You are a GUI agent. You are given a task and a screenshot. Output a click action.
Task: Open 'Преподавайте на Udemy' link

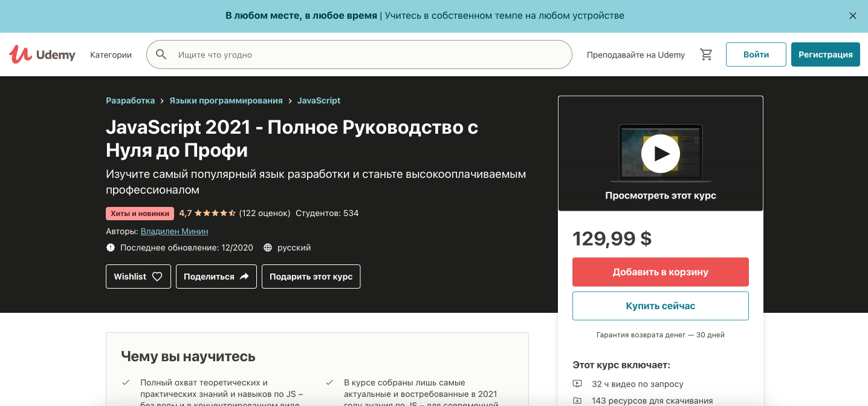tap(636, 54)
